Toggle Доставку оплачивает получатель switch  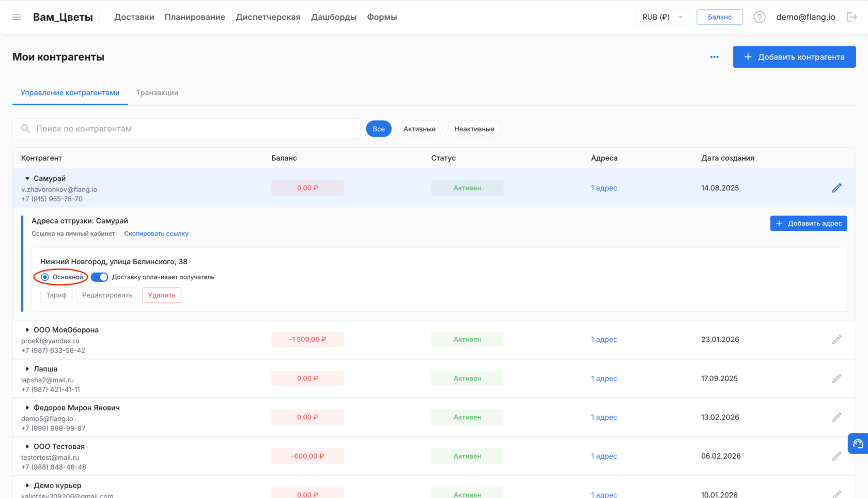tap(100, 277)
